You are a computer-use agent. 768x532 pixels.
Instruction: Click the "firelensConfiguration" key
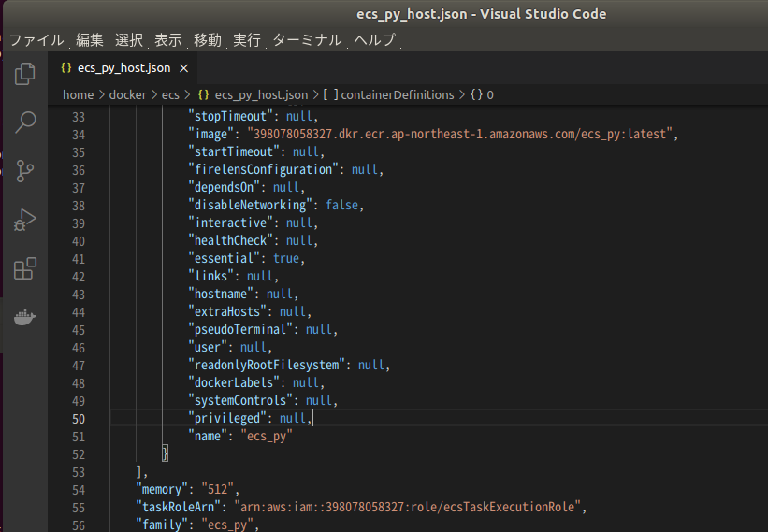click(263, 169)
